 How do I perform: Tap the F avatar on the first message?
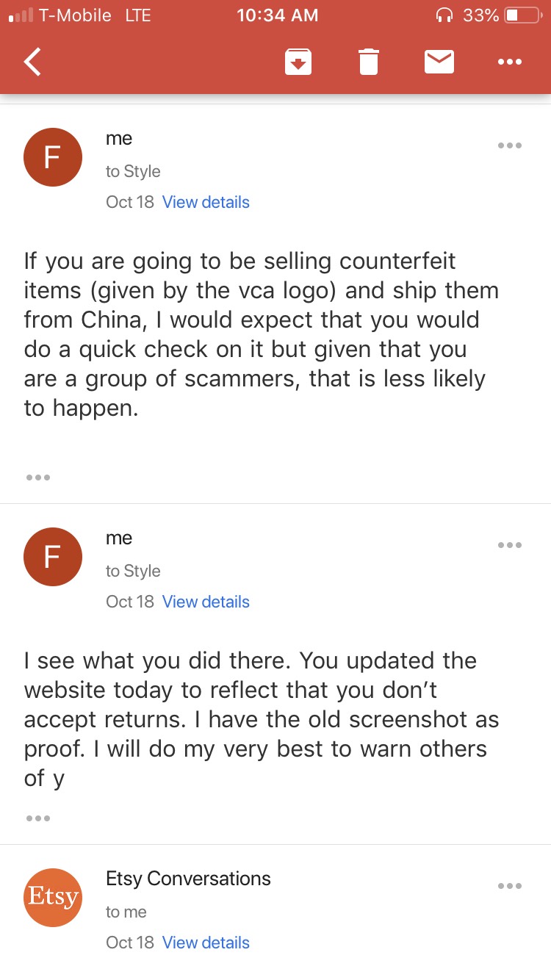[52, 157]
